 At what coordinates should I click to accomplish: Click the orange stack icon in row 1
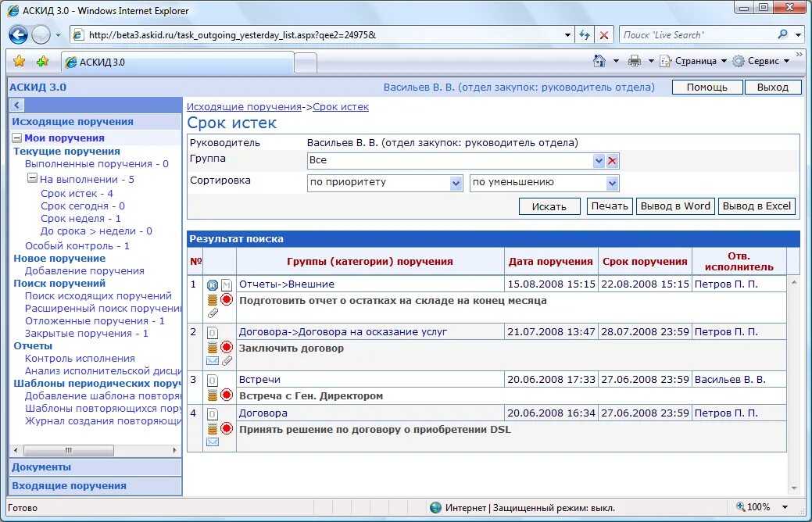(213, 300)
